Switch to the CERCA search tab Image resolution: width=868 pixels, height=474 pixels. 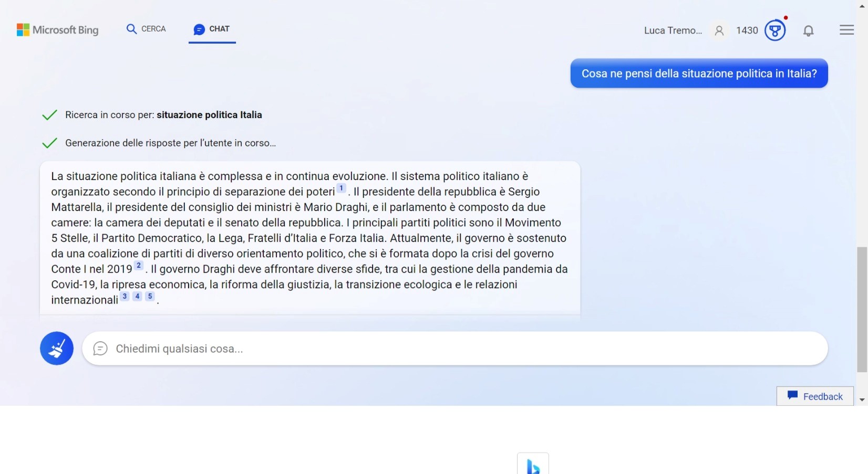[x=146, y=29]
